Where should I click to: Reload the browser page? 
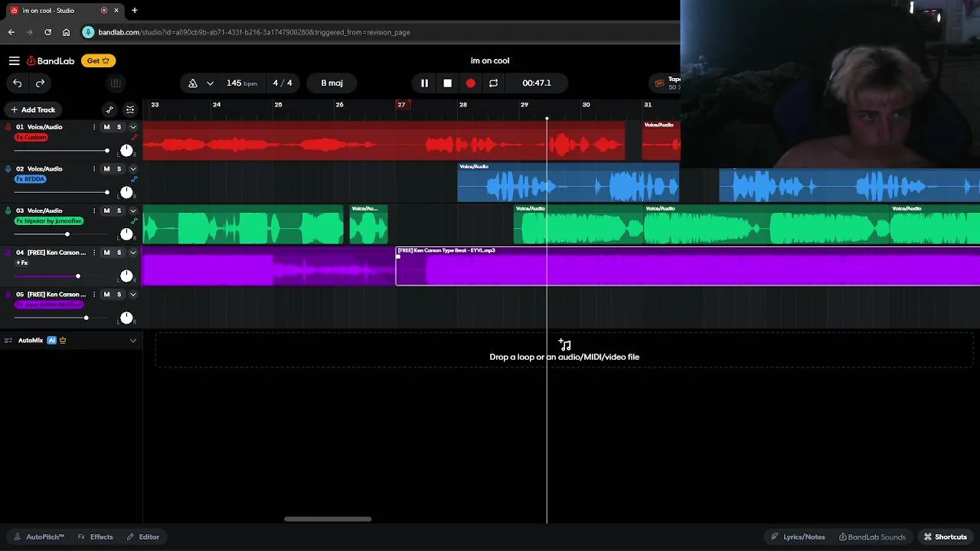[47, 32]
